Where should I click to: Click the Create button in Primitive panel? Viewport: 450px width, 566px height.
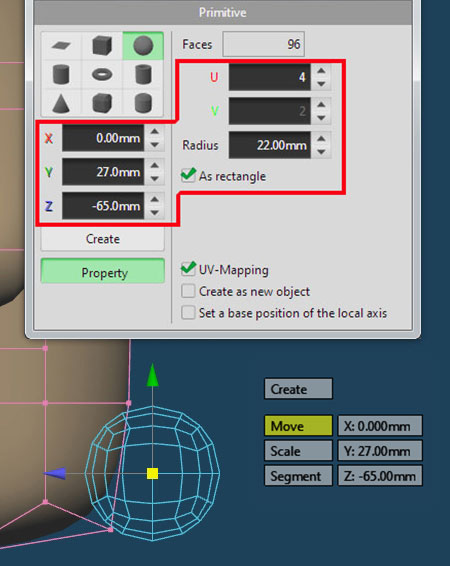(x=102, y=239)
